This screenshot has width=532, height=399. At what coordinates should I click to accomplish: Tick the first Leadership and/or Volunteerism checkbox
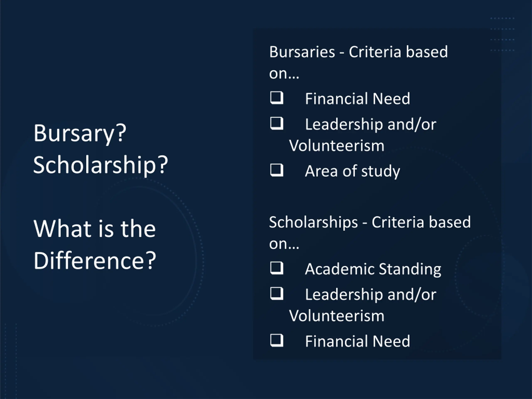point(277,124)
